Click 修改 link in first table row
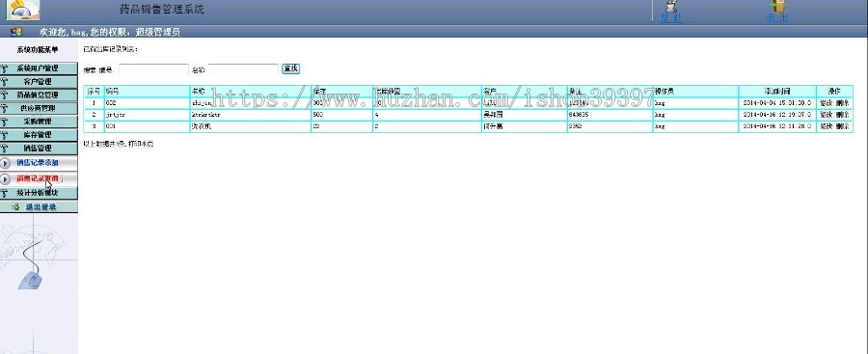The image size is (868, 354). coord(826,103)
